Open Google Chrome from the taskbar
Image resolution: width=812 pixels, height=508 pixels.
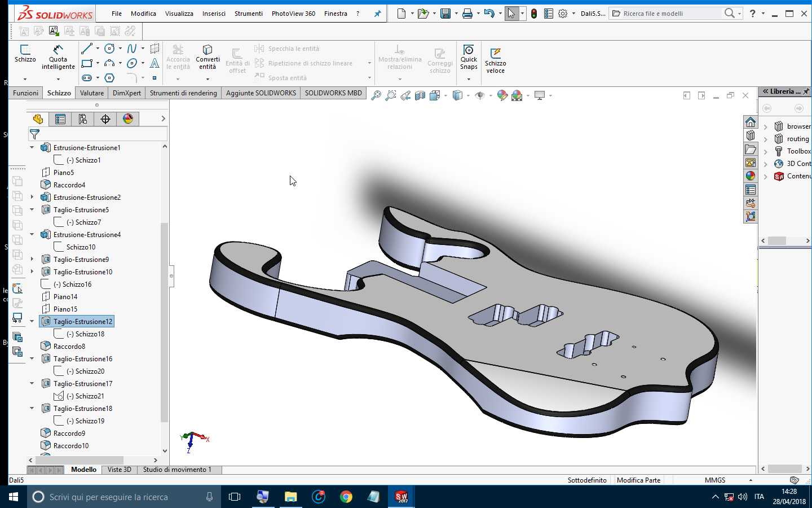click(x=346, y=497)
